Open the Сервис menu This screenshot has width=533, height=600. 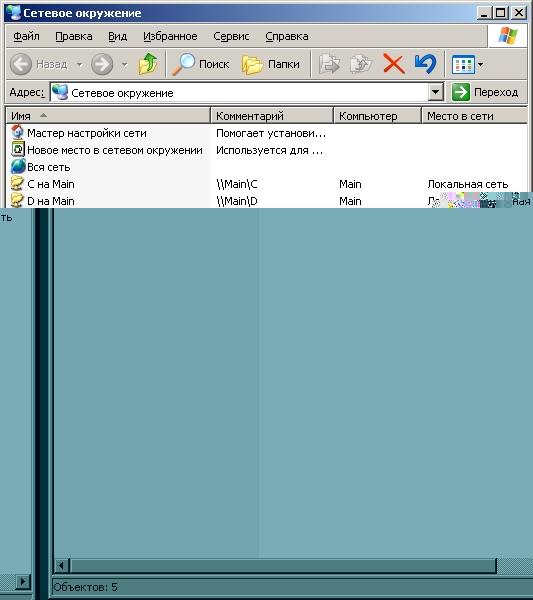point(231,36)
